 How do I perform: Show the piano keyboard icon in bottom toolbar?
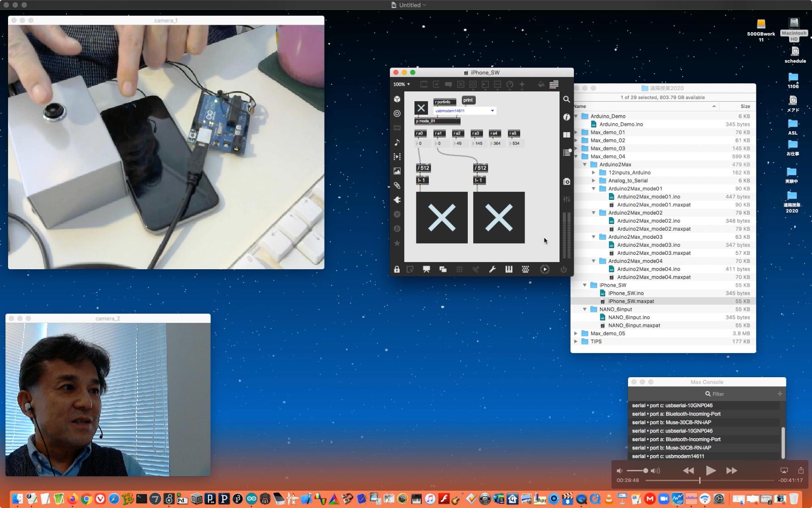click(509, 269)
